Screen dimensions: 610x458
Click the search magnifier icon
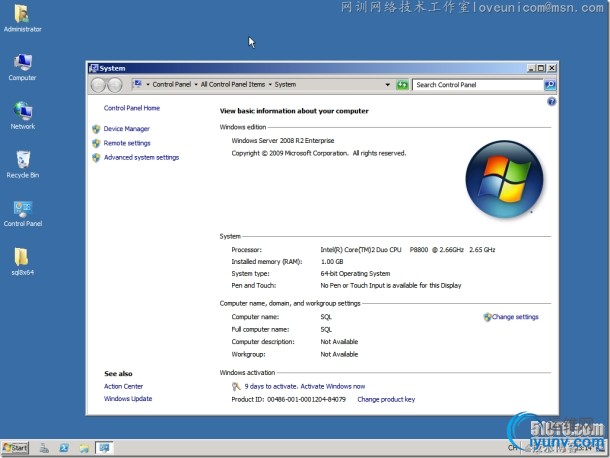pyautogui.click(x=550, y=84)
